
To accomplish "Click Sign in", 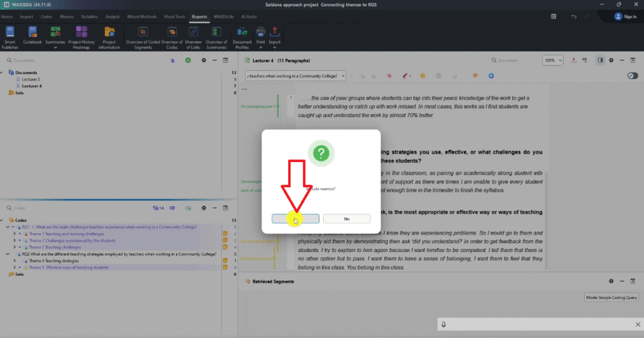I will pyautogui.click(x=625, y=16).
